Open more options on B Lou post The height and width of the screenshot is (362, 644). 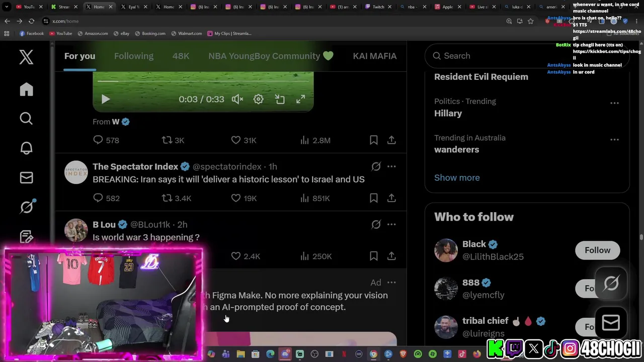coord(391,224)
